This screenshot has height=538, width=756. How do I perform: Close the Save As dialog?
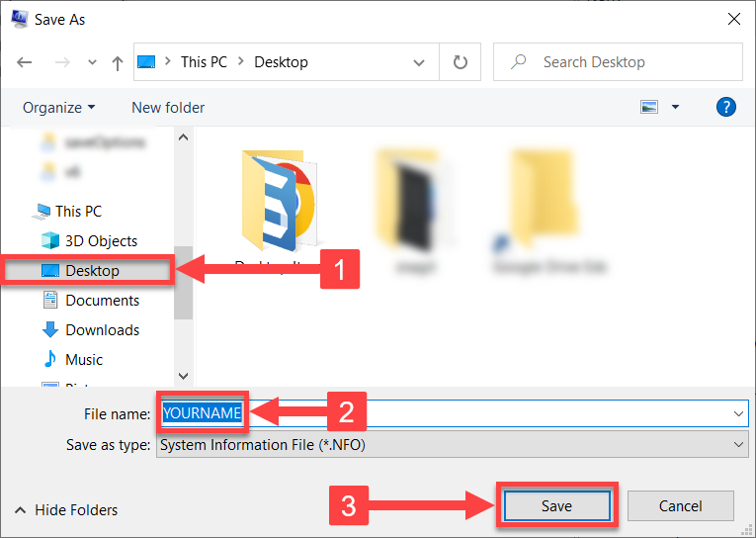click(734, 20)
